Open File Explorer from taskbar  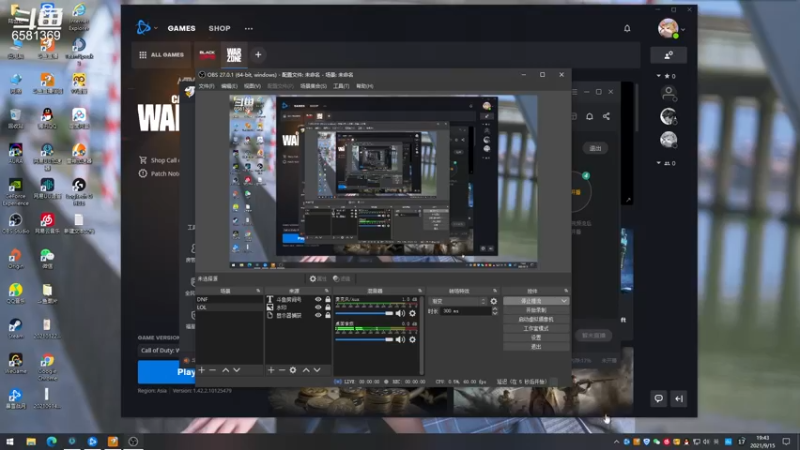pos(31,441)
